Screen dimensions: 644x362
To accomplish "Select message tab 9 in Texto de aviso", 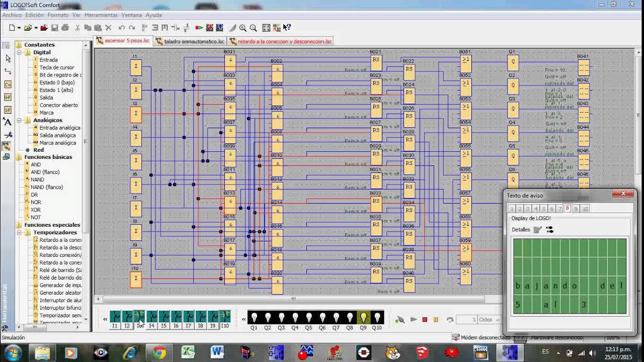I will click(576, 209).
